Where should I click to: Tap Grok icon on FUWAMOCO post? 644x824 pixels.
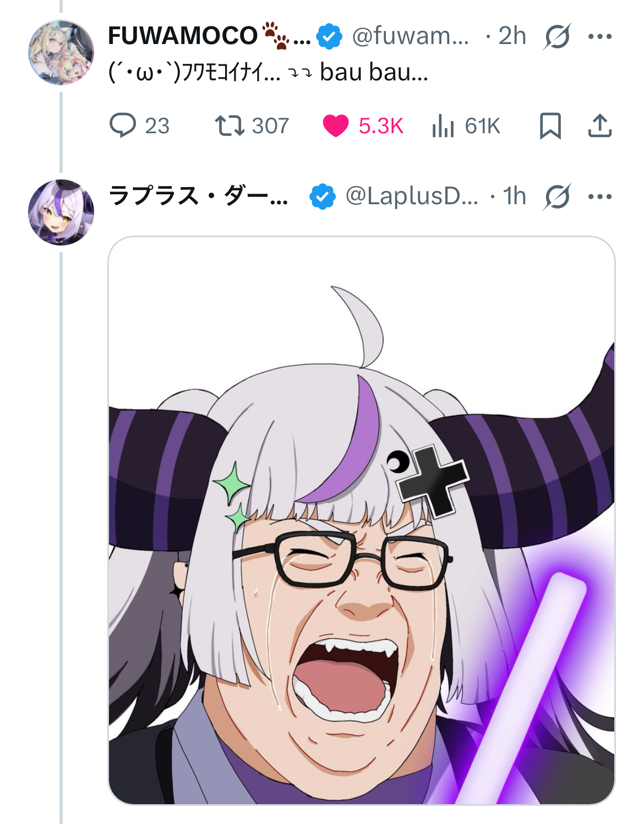point(557,36)
